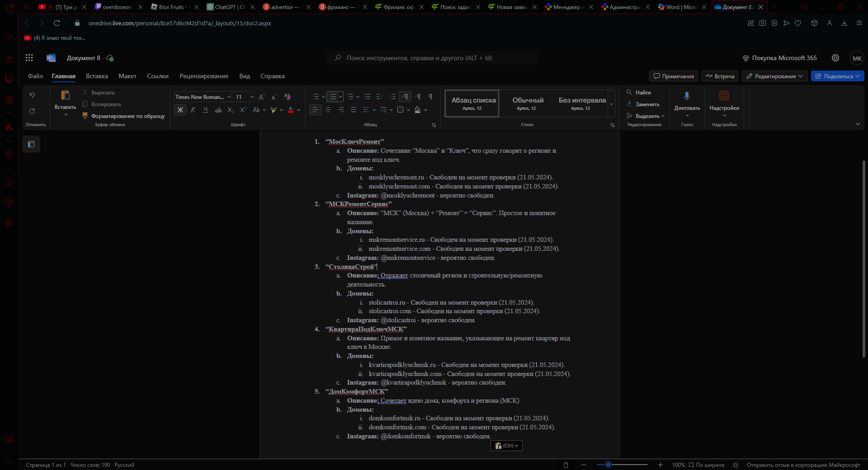The height and width of the screenshot is (470, 868).
Task: Switch to the Вид ribbon tab
Action: click(x=245, y=76)
